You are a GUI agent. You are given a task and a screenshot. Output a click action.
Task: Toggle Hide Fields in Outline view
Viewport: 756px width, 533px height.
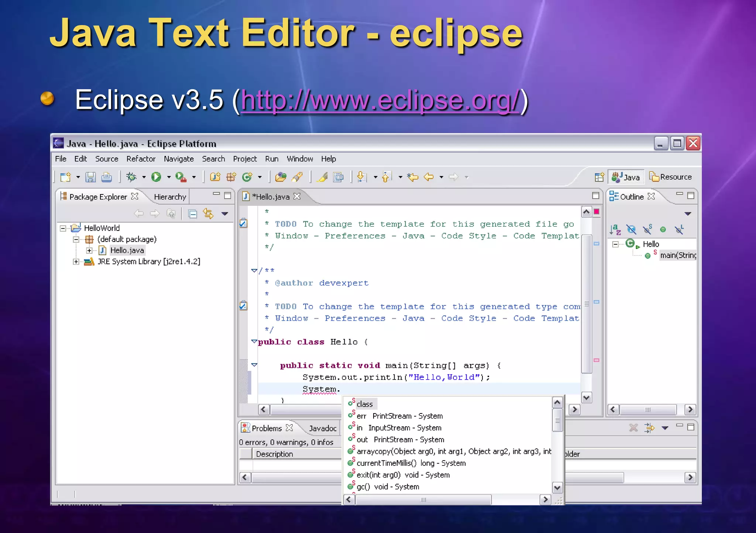[x=632, y=229]
